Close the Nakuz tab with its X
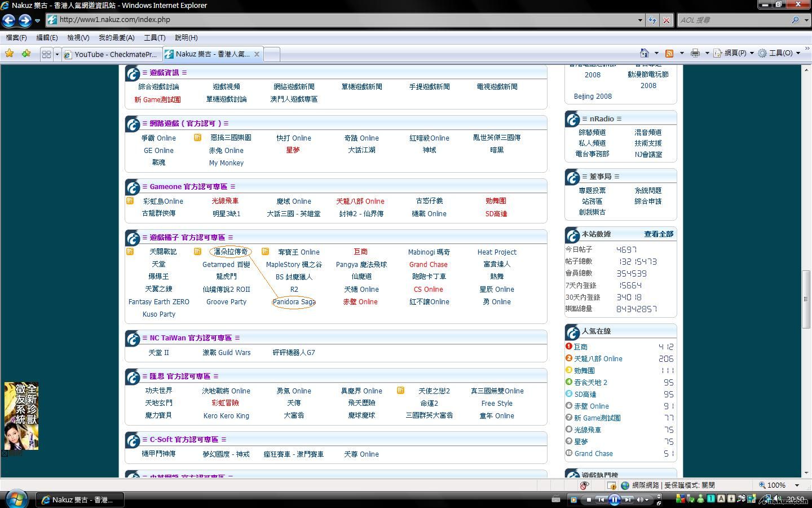The image size is (812, 508). click(257, 54)
